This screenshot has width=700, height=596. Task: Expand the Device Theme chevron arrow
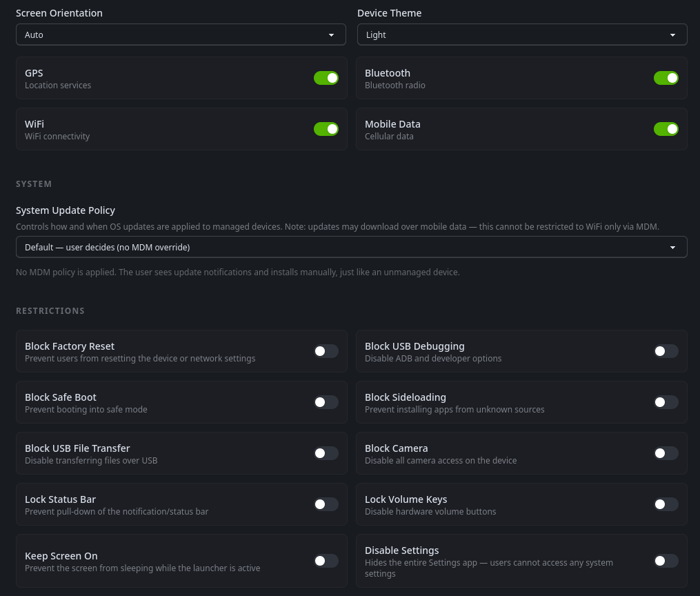click(x=672, y=34)
